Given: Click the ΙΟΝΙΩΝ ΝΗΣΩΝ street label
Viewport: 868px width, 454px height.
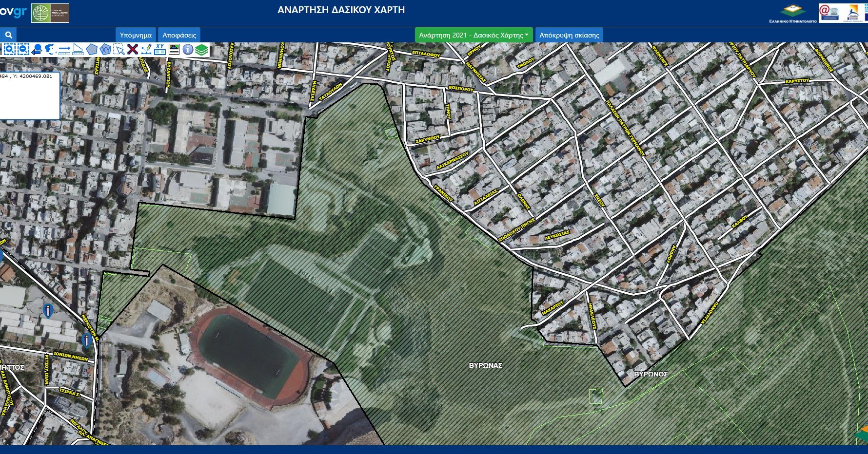Looking at the screenshot, I should pyautogui.click(x=71, y=356).
